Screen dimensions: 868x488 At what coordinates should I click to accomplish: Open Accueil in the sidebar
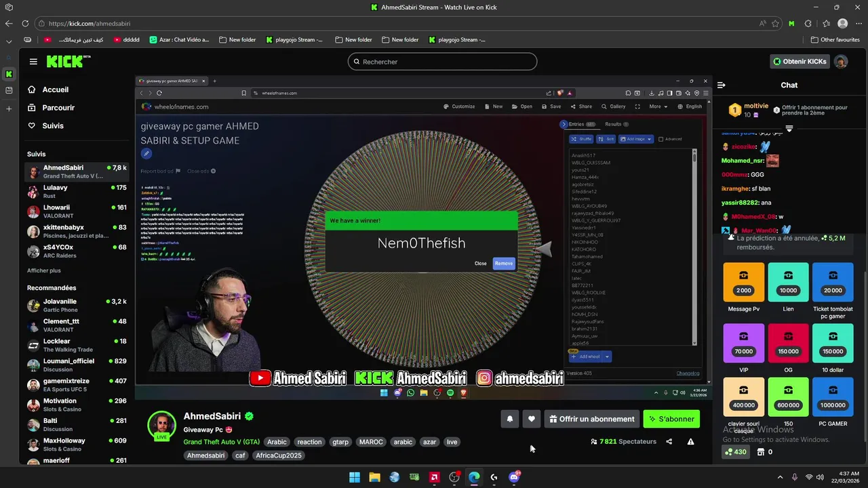pyautogui.click(x=55, y=89)
